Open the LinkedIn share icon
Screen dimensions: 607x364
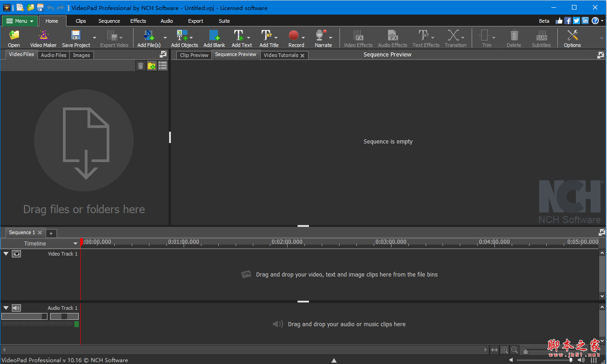585,21
